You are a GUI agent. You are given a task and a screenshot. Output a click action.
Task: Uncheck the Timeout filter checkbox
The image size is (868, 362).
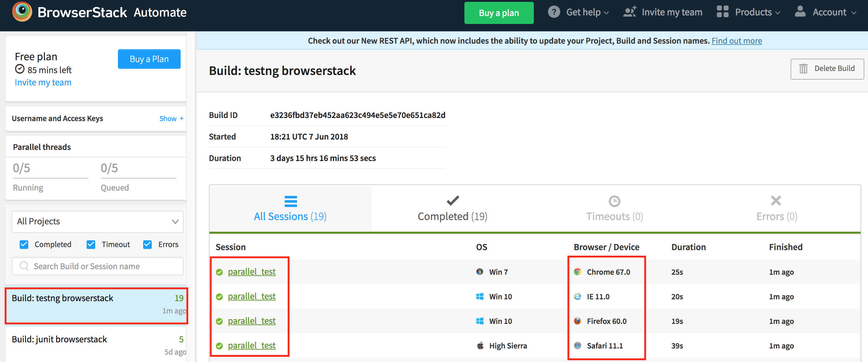click(91, 244)
